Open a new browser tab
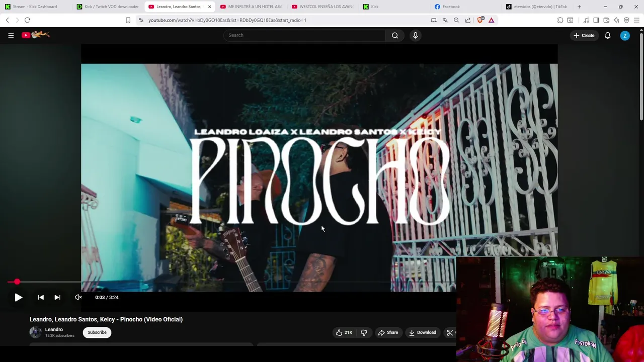 [579, 7]
